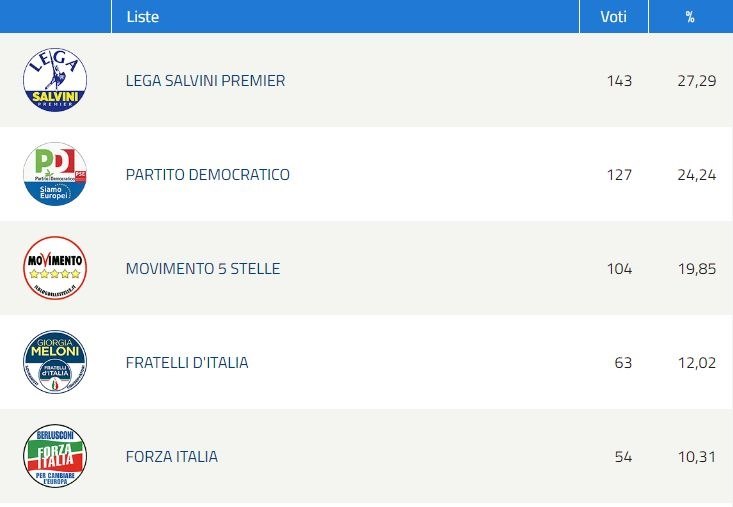Image resolution: width=733 pixels, height=507 pixels.
Task: Click the 127 votes value for PD
Action: click(x=619, y=174)
